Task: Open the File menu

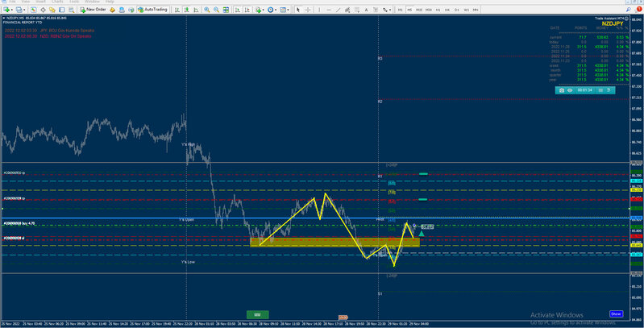Action: pos(12,2)
